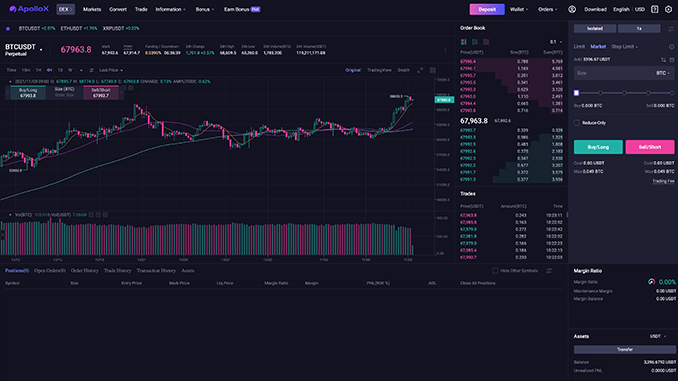
Task: Expand the Orders dropdown
Action: [x=547, y=9]
